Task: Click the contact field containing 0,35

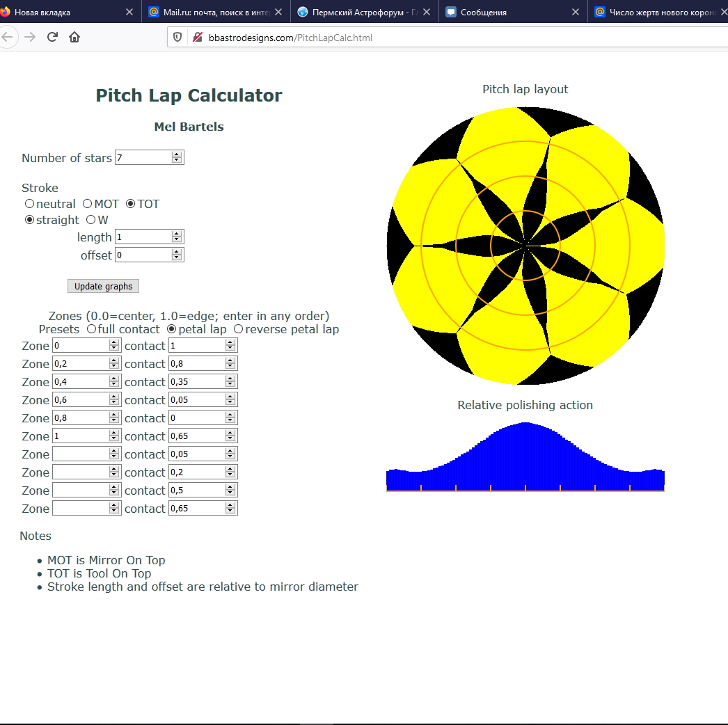Action: tap(196, 382)
